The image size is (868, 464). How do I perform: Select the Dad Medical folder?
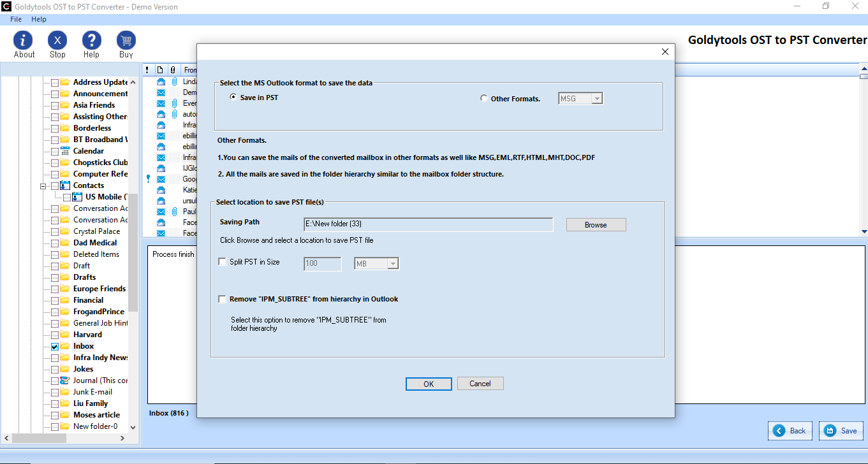coord(95,243)
